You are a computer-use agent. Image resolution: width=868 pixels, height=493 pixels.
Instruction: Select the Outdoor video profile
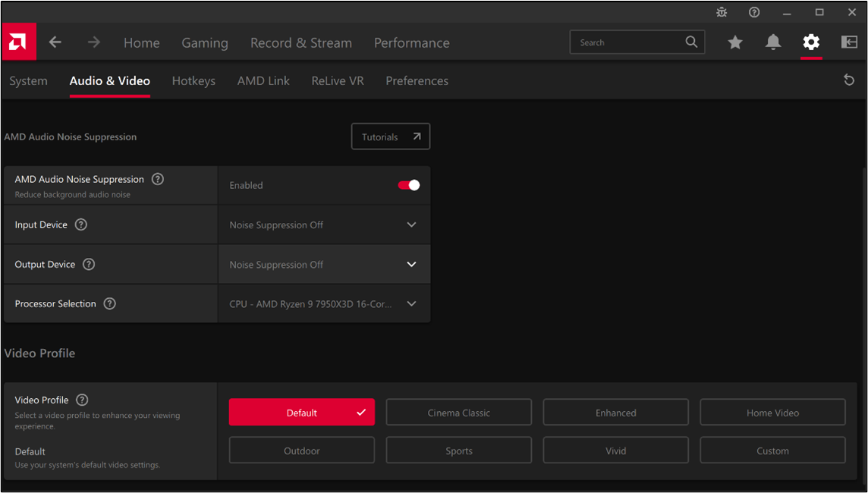(302, 451)
